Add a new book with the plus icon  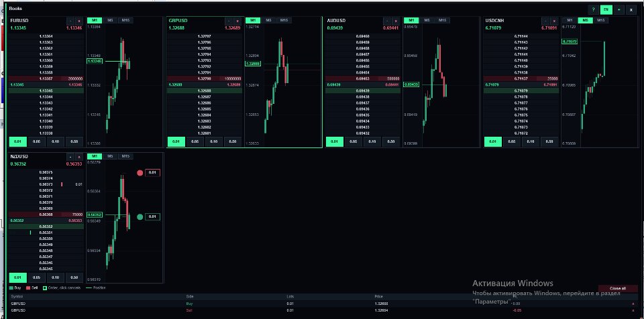pos(619,10)
